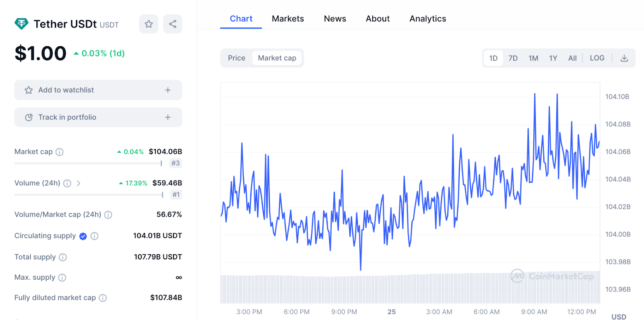Click the Volume (24h) info icon
This screenshot has width=644, height=320.
tap(67, 183)
